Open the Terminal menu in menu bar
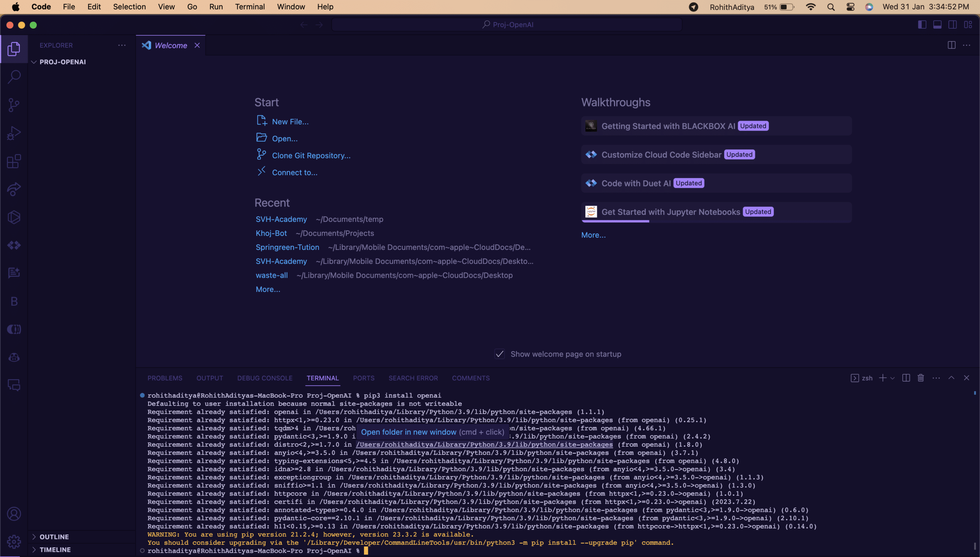The width and height of the screenshot is (980, 557). coord(250,7)
